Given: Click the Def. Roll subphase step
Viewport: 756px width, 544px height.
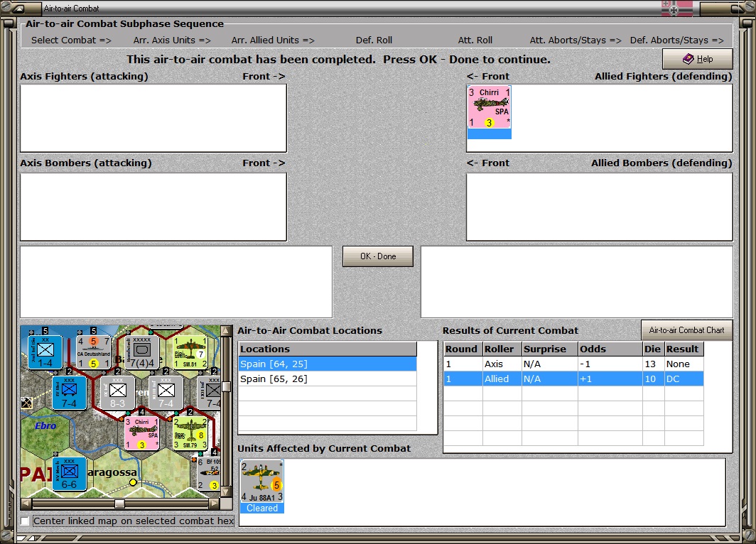Looking at the screenshot, I should tap(374, 40).
